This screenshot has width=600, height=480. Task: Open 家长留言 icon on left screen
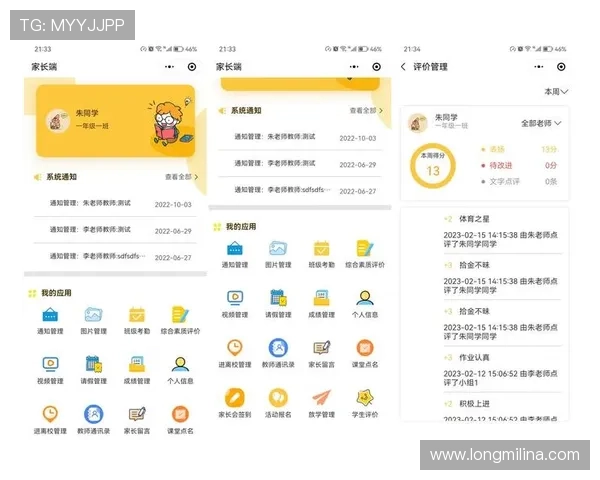coord(137,414)
